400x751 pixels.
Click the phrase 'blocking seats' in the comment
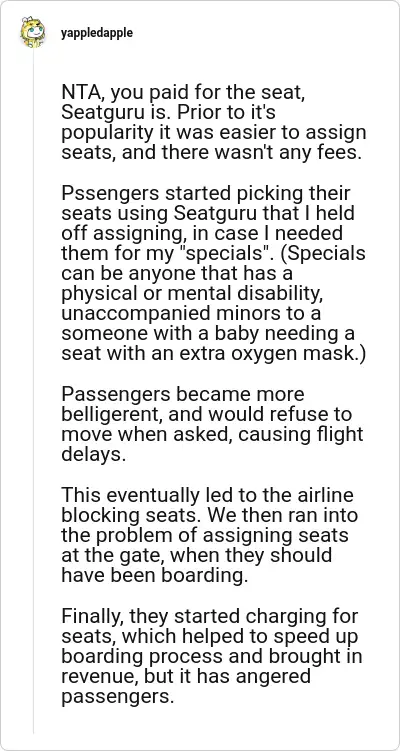click(127, 515)
